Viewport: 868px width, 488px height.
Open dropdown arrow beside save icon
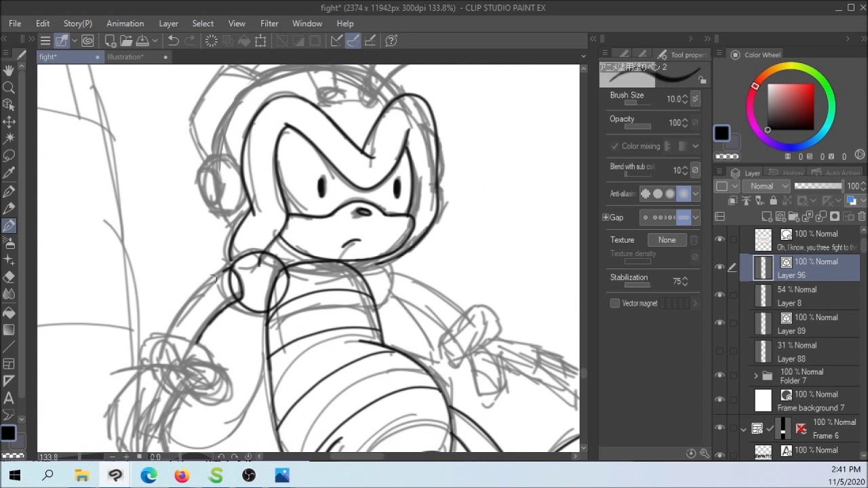(154, 41)
